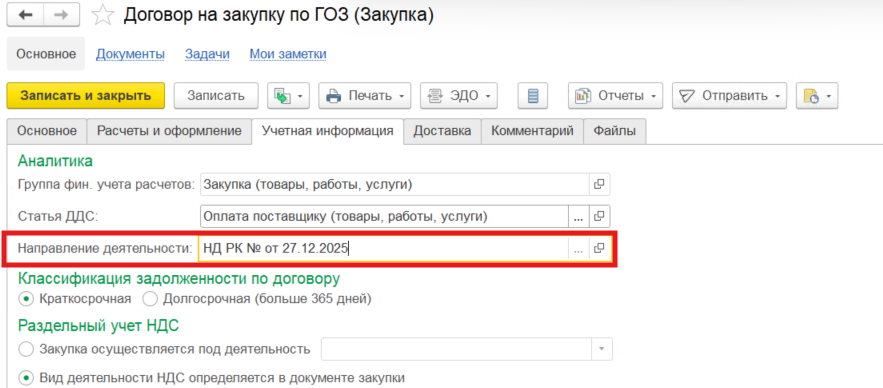Screen dimensions: 883x388
Task: Click into Направление деятельности input field
Action: [x=383, y=248]
